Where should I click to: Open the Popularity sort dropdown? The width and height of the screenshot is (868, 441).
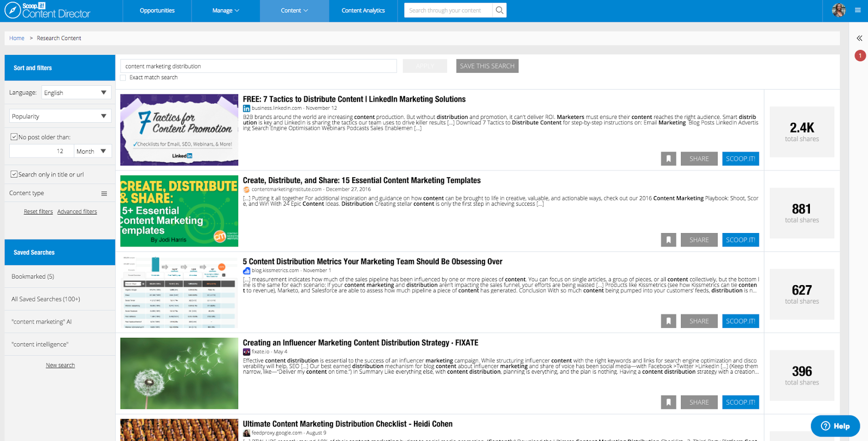pyautogui.click(x=60, y=116)
